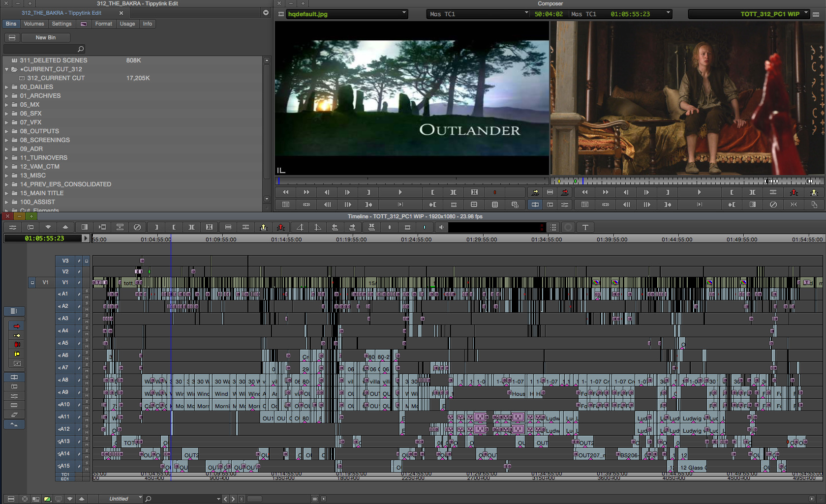Screen dimensions: 826x504
Task: Click the source monitor position bar
Action: pyautogui.click(x=411, y=181)
